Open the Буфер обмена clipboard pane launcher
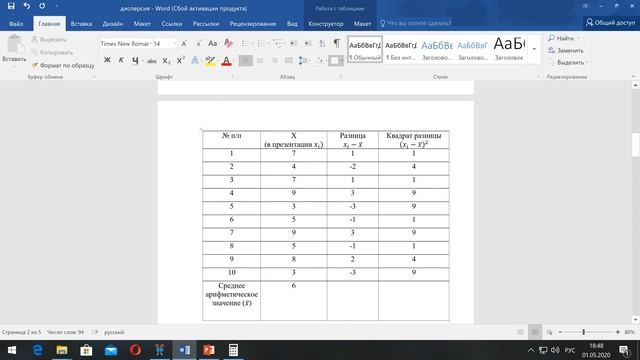This screenshot has height=360, width=640. pyautogui.click(x=94, y=77)
